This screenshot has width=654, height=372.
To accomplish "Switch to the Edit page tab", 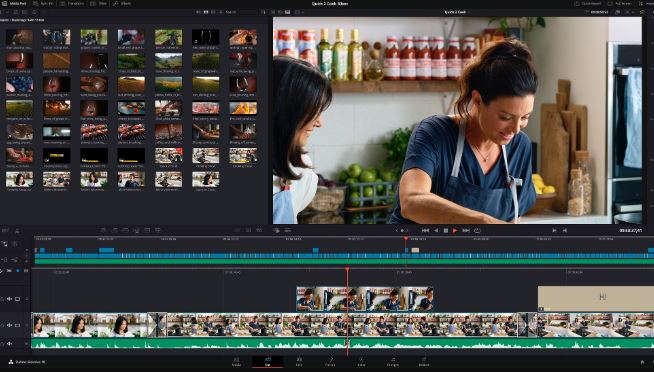I will pyautogui.click(x=299, y=362).
